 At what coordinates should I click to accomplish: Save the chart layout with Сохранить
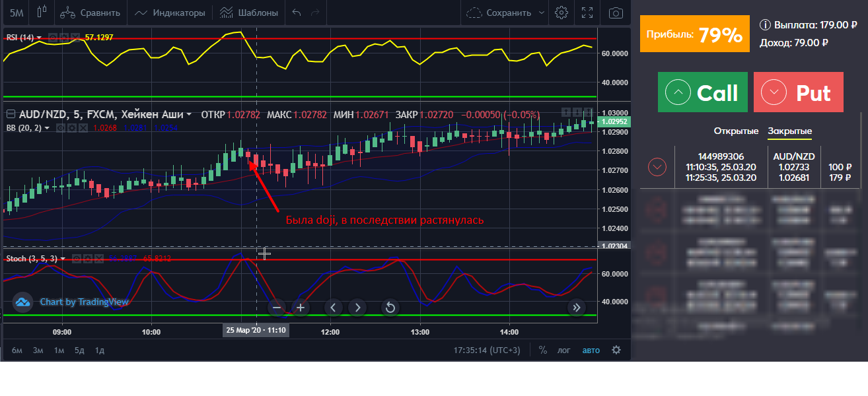[499, 12]
